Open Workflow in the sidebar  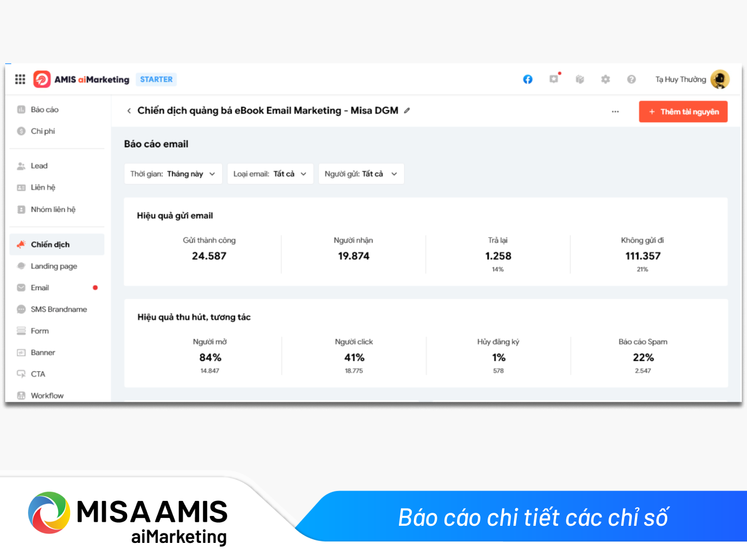click(x=47, y=396)
